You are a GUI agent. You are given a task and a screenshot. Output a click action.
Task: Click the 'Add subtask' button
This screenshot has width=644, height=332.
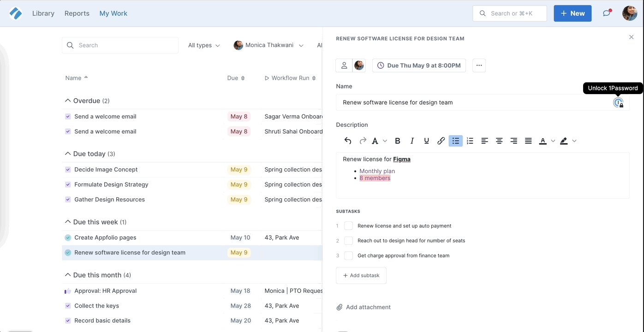pos(361,275)
